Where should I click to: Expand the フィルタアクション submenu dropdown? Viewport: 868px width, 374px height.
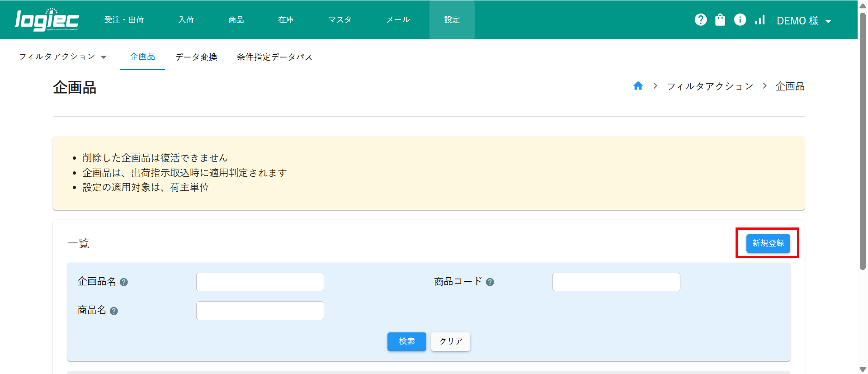62,57
